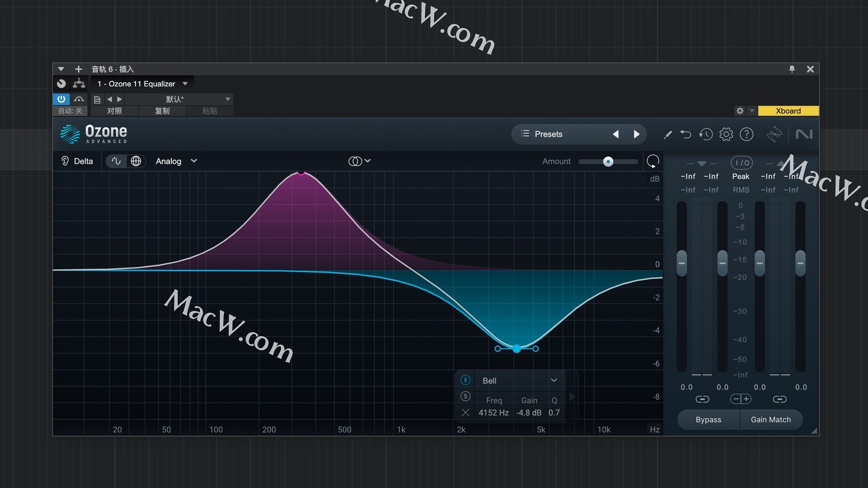The height and width of the screenshot is (488, 868).
Task: Select the curve EQ view toggle
Action: pos(117,161)
